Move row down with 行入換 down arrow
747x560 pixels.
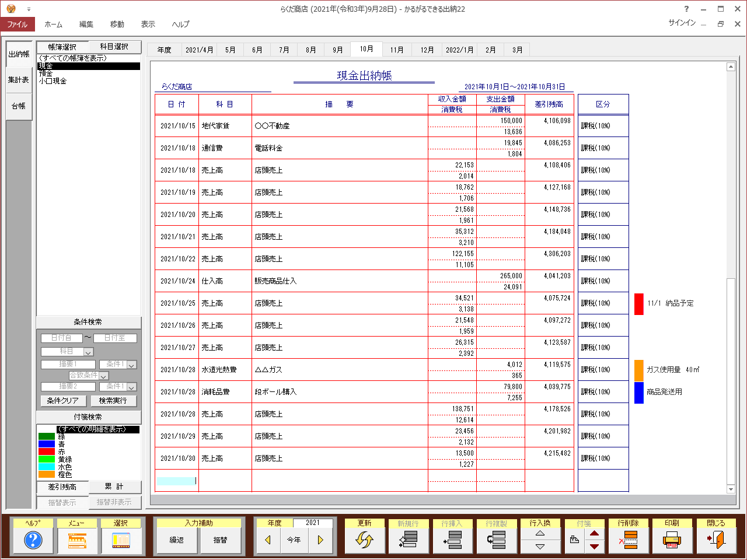(540, 547)
